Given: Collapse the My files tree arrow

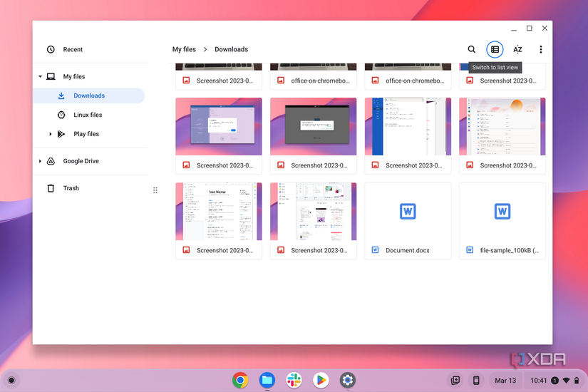Looking at the screenshot, I should click(x=40, y=76).
